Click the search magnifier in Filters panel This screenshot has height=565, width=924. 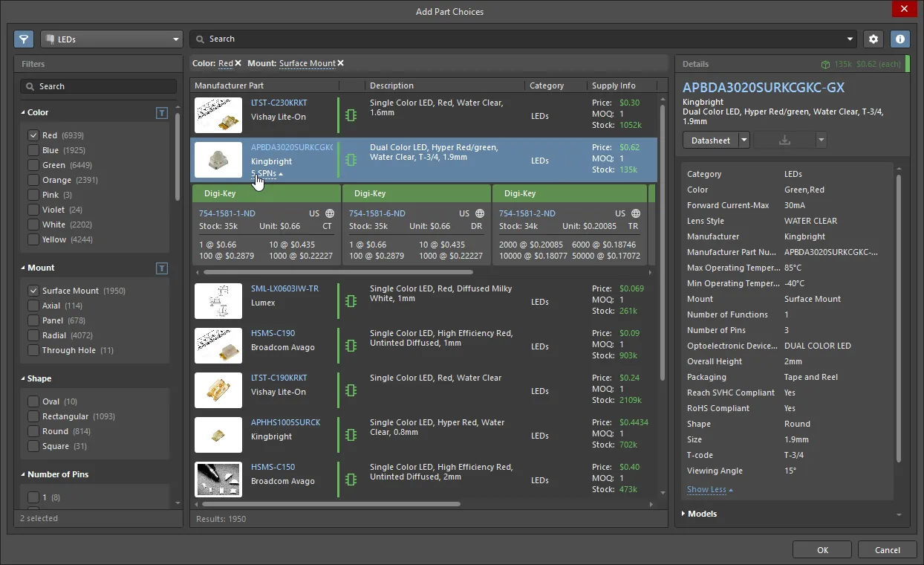click(30, 86)
